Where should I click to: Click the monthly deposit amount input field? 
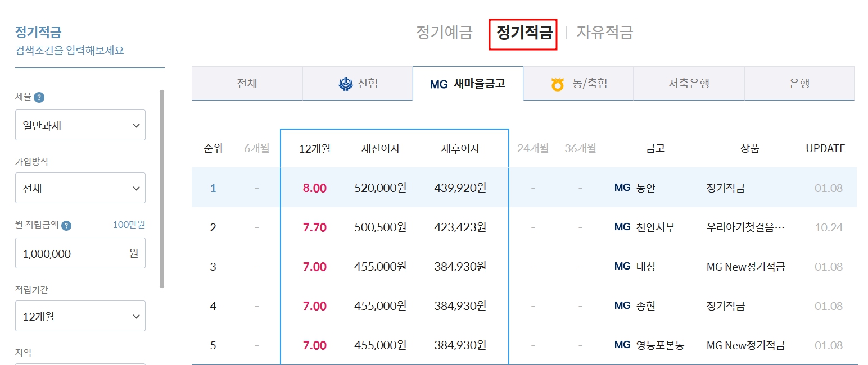(80, 253)
